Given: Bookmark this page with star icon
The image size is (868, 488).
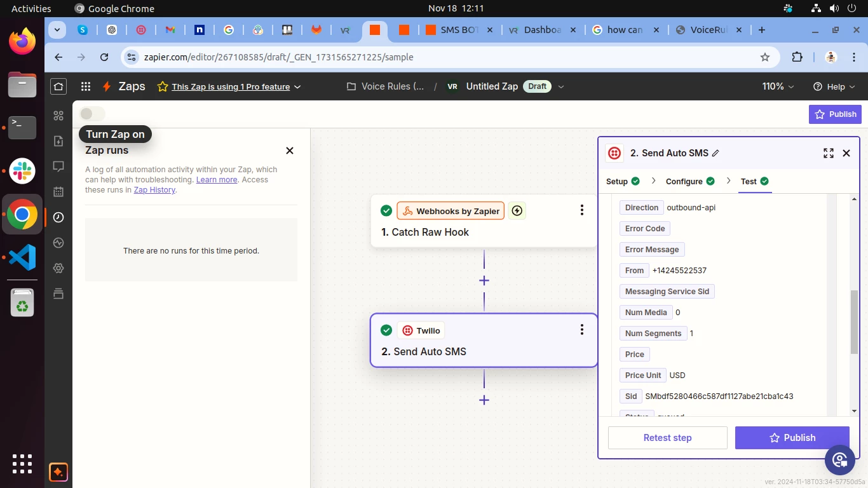Looking at the screenshot, I should point(765,57).
